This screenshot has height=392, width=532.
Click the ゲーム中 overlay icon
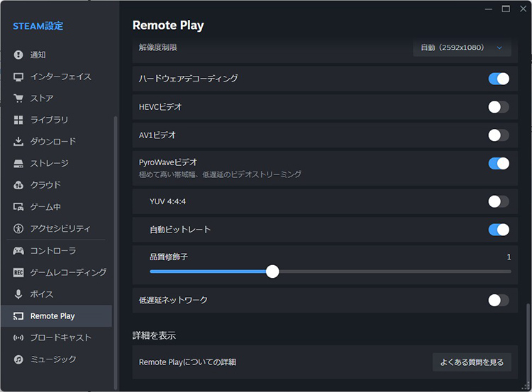[x=18, y=206]
